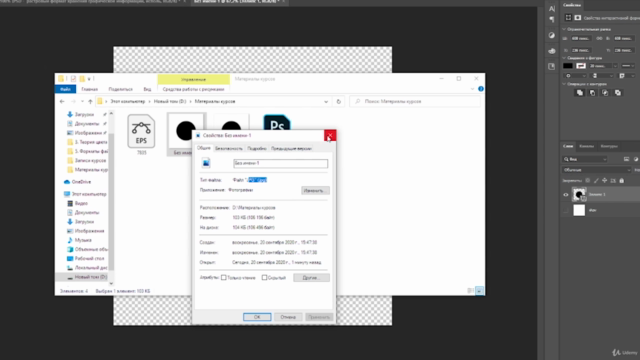Enable lock transparent pixels in Layers panel

[588, 180]
